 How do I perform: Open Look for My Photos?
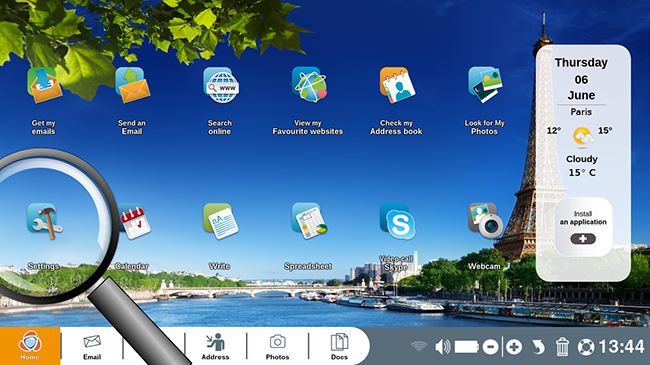[x=485, y=85]
